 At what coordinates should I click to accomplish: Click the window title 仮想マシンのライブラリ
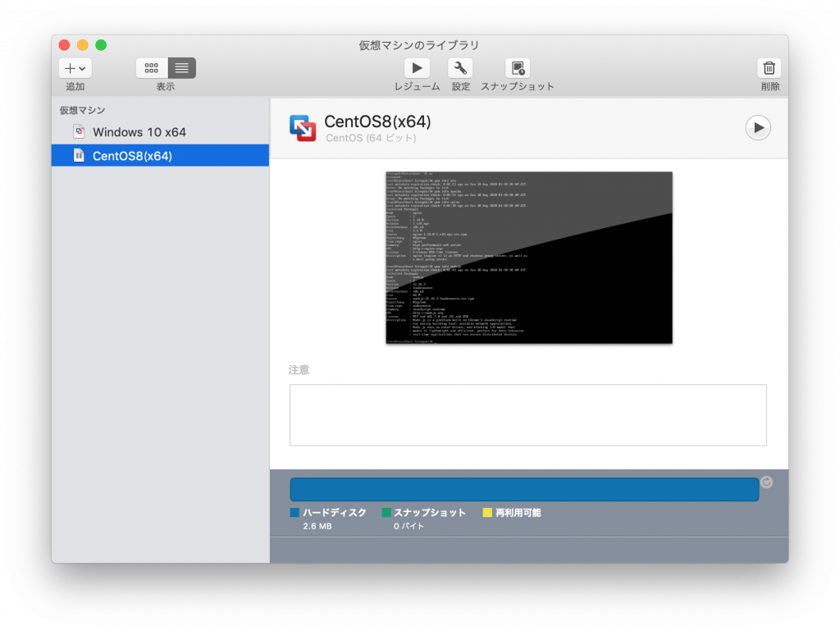pyautogui.click(x=419, y=45)
